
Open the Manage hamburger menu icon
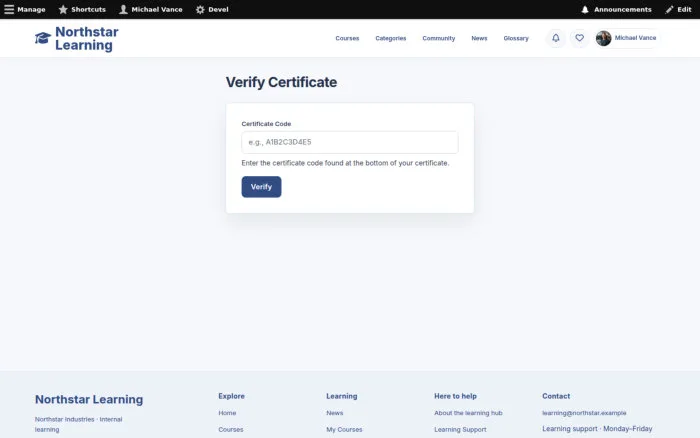[9, 9]
